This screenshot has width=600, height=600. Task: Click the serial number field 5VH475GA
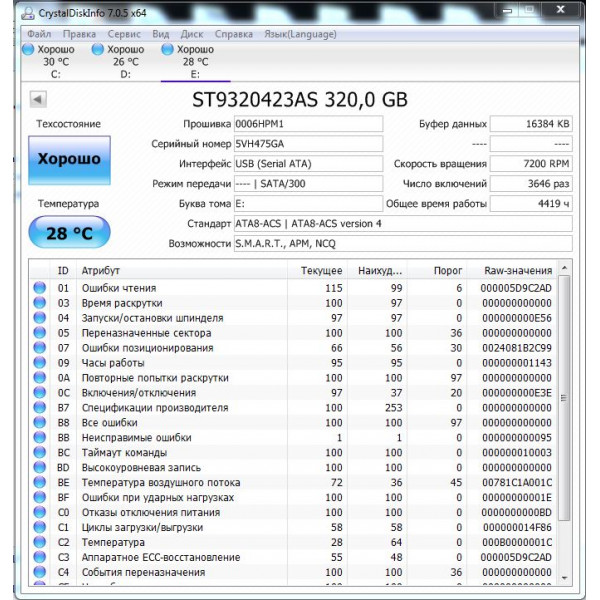pyautogui.click(x=308, y=144)
